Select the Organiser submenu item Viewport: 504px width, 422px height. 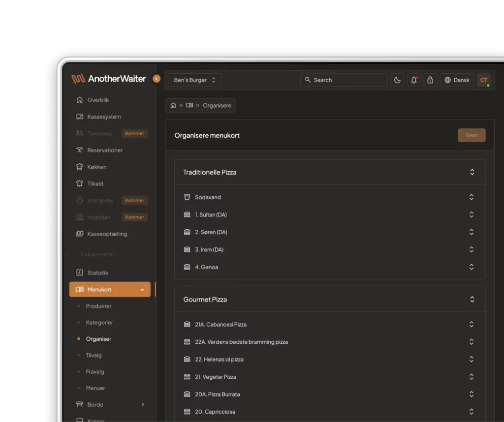[x=98, y=339]
